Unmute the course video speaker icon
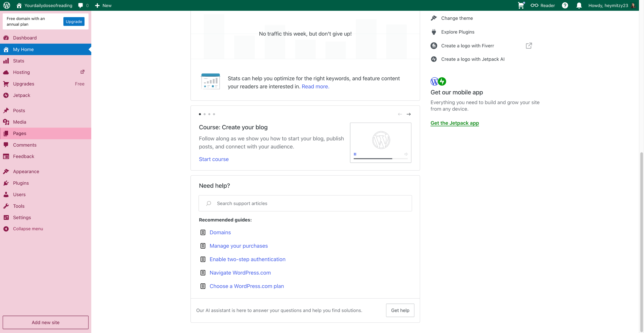This screenshot has width=644, height=333. 406,154
